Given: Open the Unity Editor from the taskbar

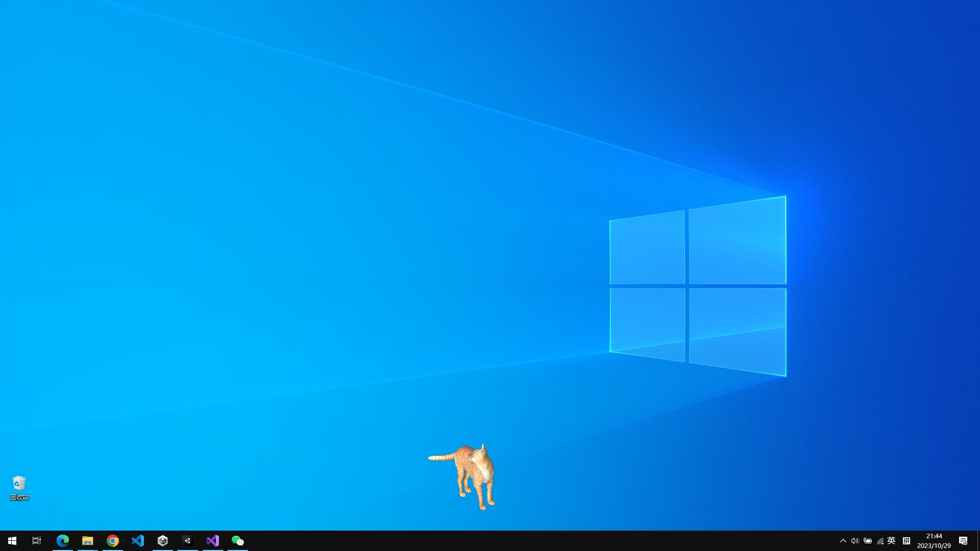Looking at the screenshot, I should pyautogui.click(x=187, y=540).
